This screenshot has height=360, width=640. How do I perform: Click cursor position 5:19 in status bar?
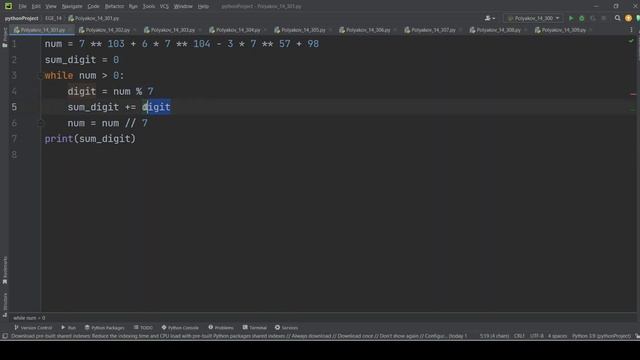pyautogui.click(x=494, y=336)
